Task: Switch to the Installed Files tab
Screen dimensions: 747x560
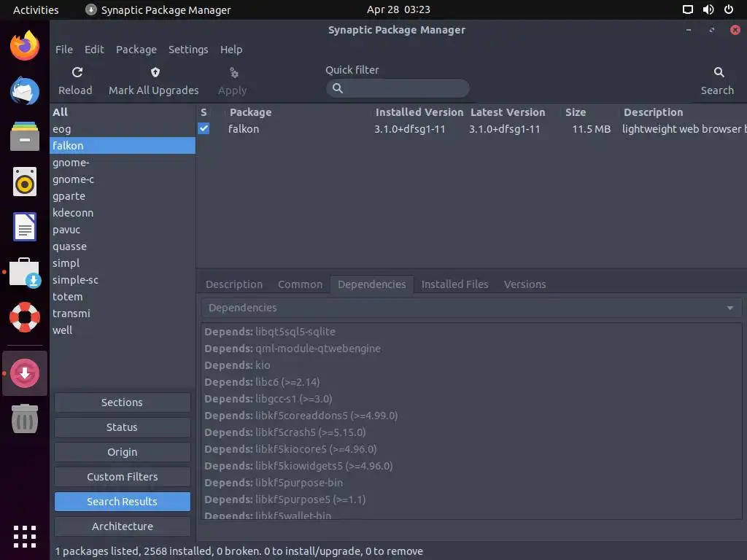Action: click(454, 284)
